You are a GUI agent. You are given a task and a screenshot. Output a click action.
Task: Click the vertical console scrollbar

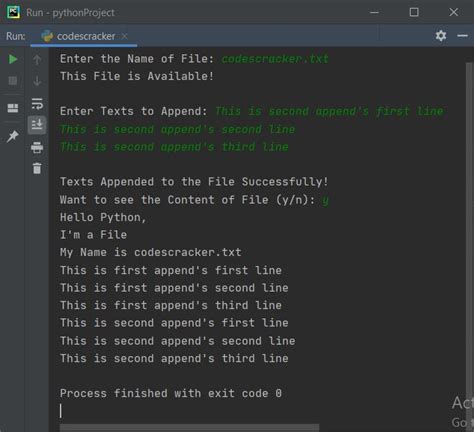tap(470, 243)
